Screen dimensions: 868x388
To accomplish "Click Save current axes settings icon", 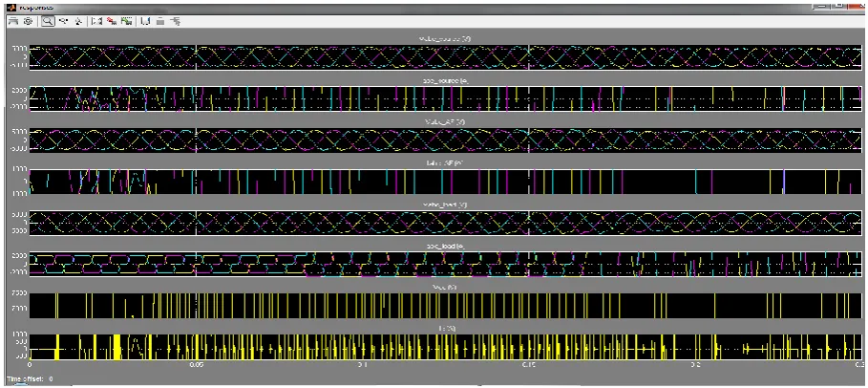I will (112, 21).
